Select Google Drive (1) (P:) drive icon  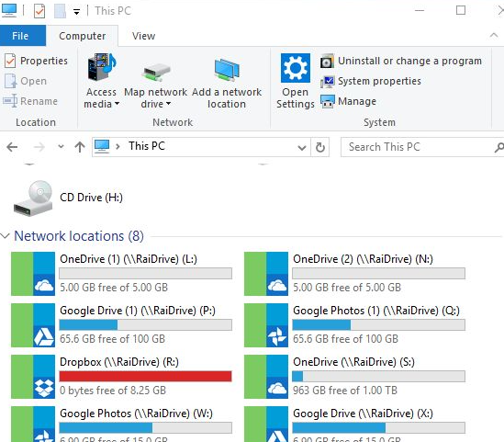coord(33,325)
